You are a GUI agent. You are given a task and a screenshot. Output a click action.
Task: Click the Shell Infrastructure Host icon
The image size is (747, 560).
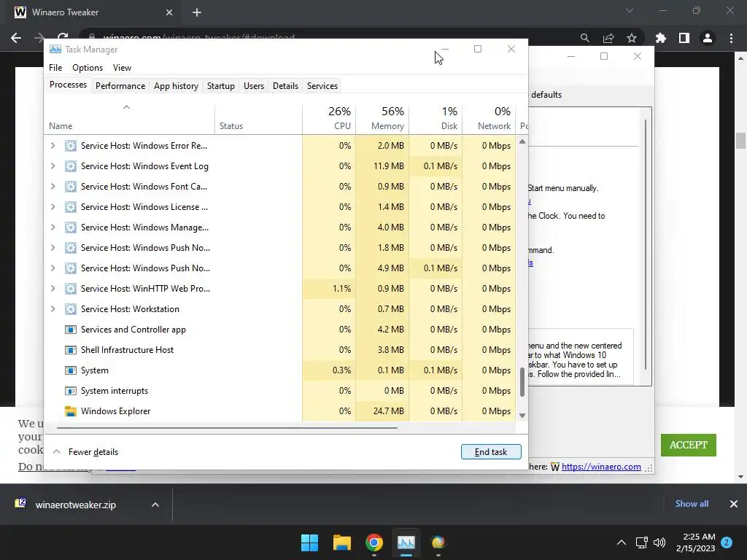[71, 350]
